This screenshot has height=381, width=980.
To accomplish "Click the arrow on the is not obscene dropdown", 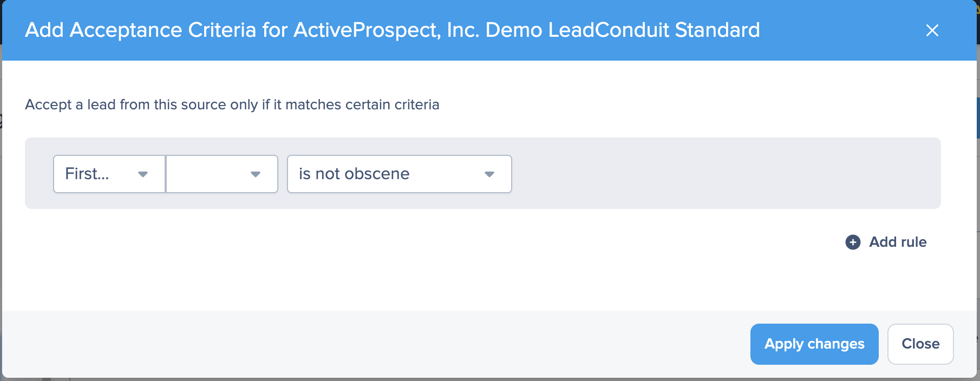I will 489,174.
